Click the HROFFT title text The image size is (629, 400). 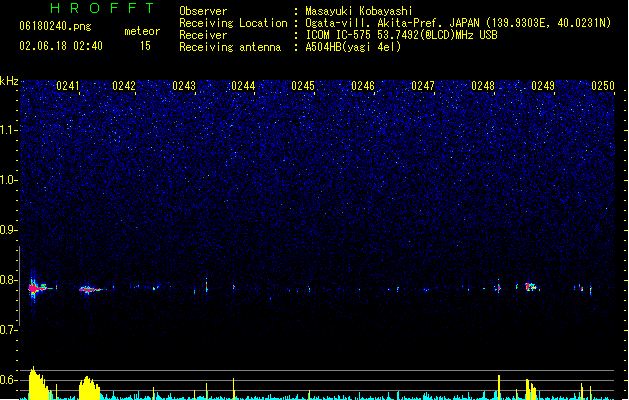(102, 8)
